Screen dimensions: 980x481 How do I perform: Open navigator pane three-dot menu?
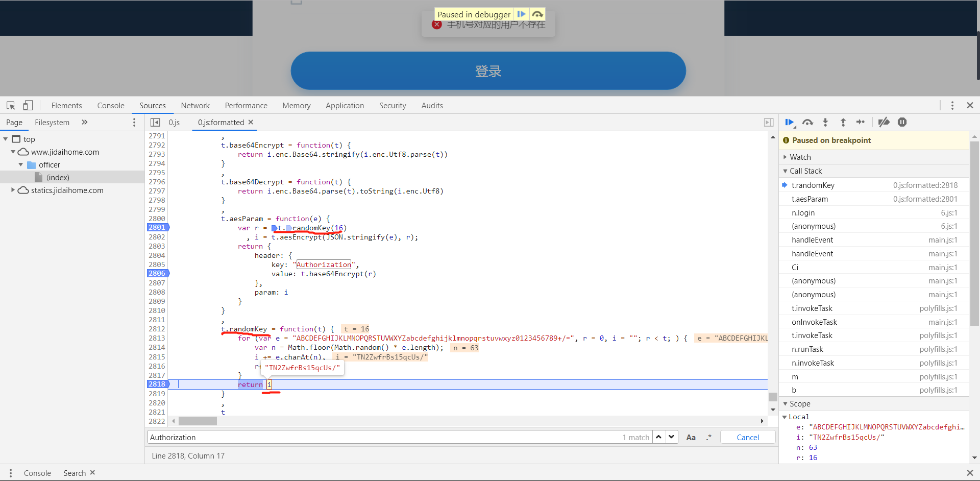[x=134, y=122]
